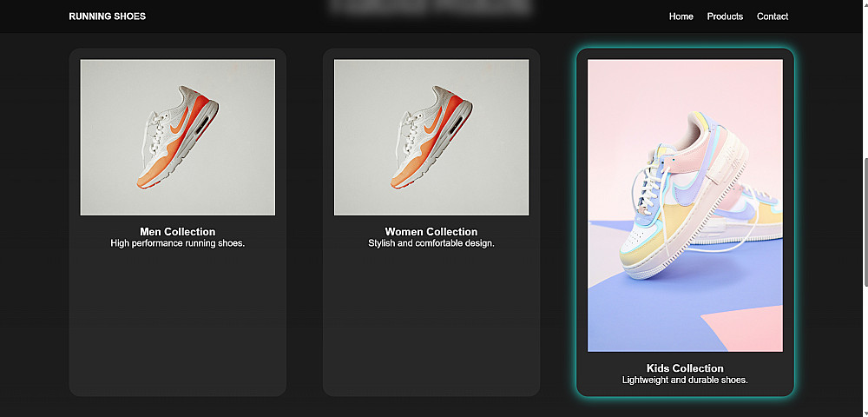Select the text High performance running shoes
This screenshot has height=417, width=868.
(178, 243)
